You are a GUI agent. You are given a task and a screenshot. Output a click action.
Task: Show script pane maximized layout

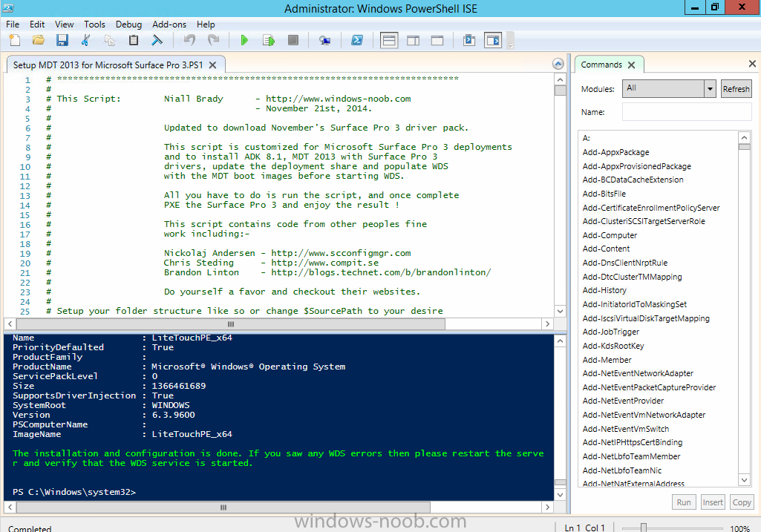tap(437, 40)
